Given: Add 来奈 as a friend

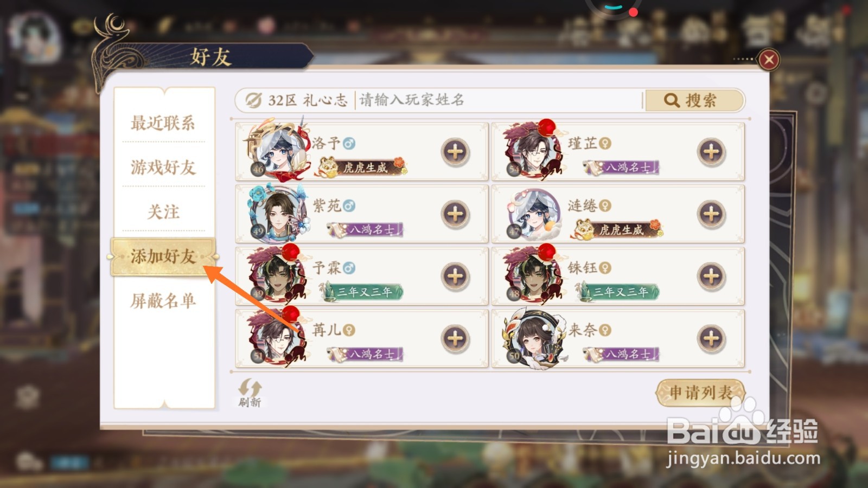Looking at the screenshot, I should (x=711, y=339).
